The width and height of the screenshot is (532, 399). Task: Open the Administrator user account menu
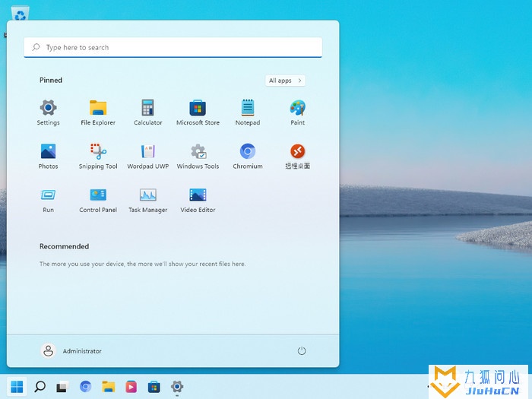pos(71,351)
